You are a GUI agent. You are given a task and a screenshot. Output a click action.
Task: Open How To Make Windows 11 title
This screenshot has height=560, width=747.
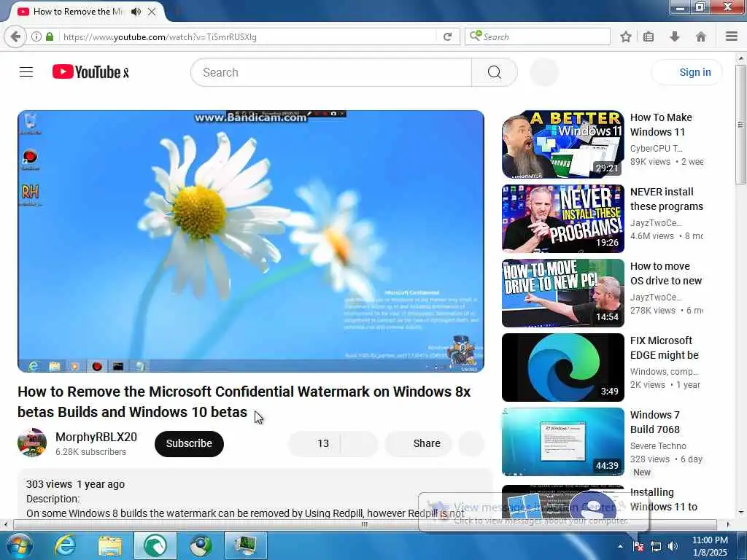[x=661, y=125]
